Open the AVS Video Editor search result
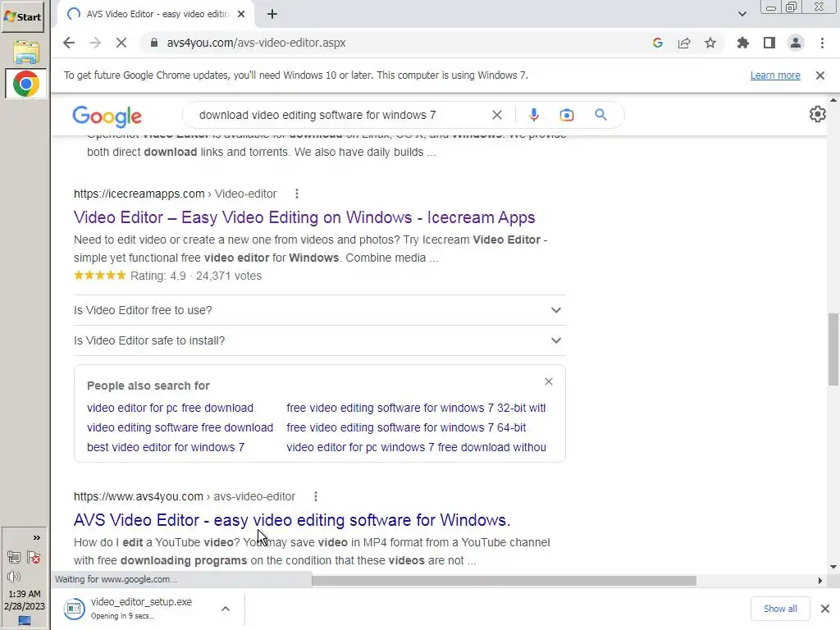 point(292,520)
